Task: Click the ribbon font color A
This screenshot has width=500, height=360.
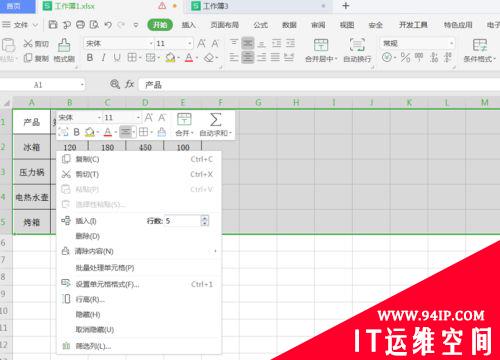Action: click(x=189, y=58)
